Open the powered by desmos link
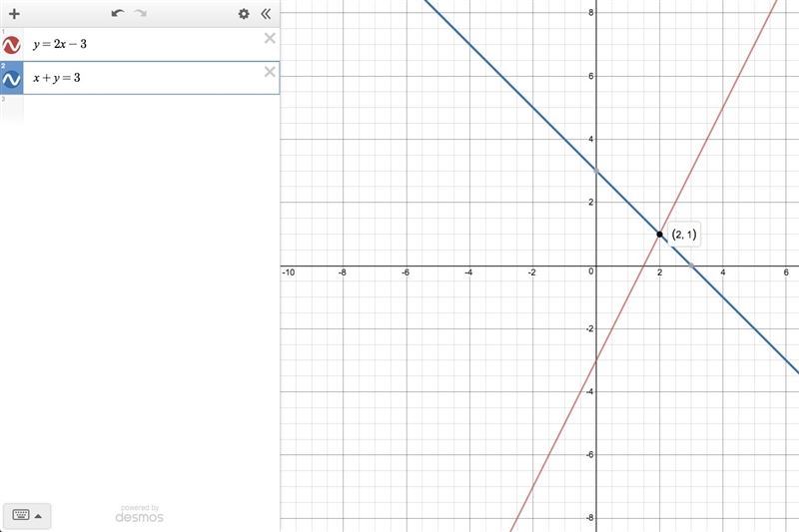Image resolution: width=799 pixels, height=532 pixels. pyautogui.click(x=139, y=514)
